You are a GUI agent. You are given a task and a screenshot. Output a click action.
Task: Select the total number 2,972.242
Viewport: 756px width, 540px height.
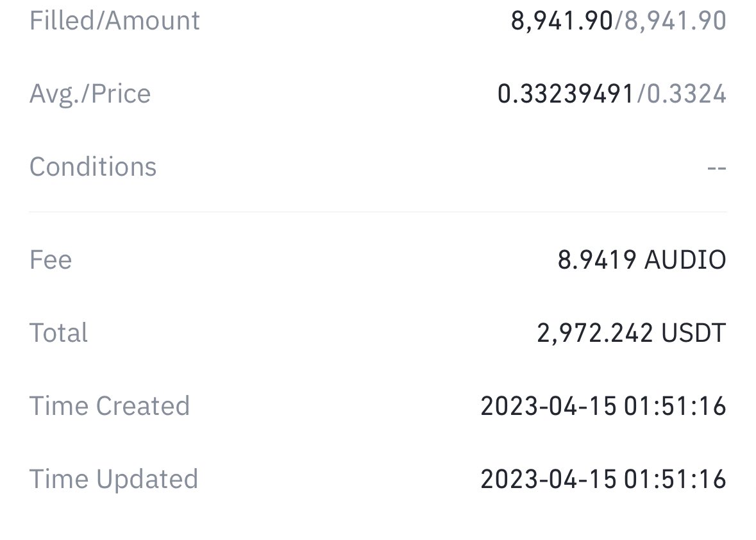point(595,333)
